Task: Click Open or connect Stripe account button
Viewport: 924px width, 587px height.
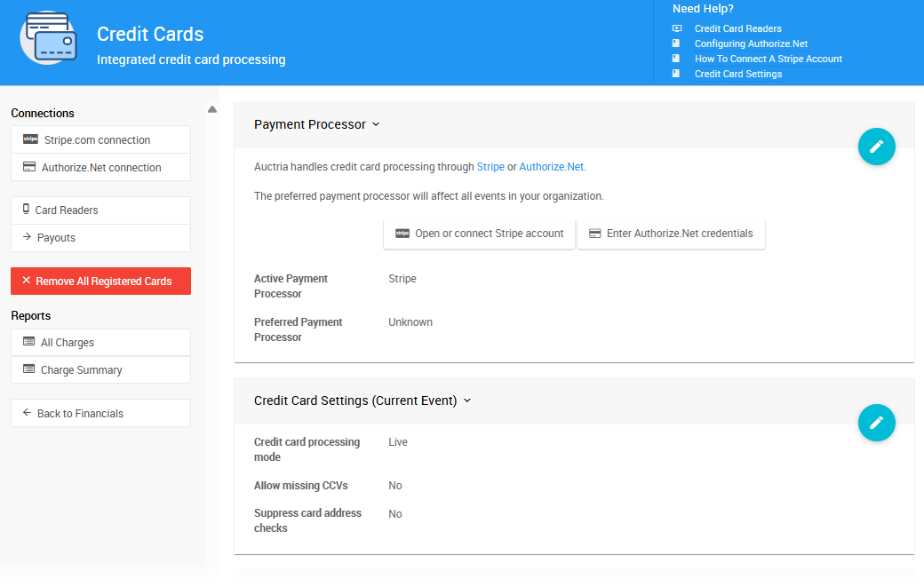Action: coord(479,234)
